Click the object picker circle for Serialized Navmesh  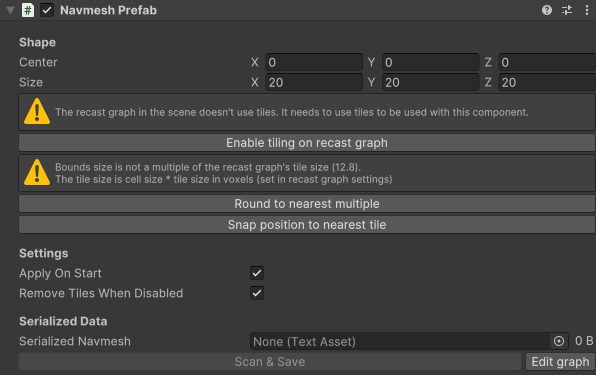click(559, 341)
